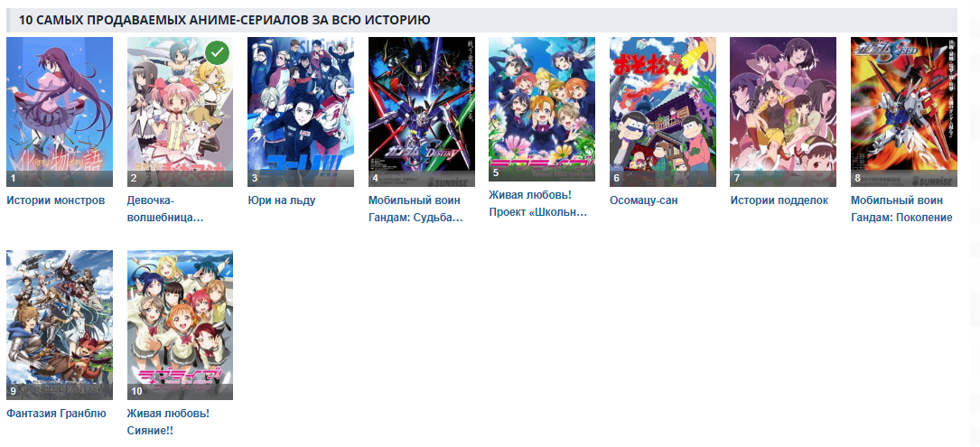This screenshot has height=447, width=980.
Task: Open the Живая любовь! Сияние!! link
Action: (168, 423)
